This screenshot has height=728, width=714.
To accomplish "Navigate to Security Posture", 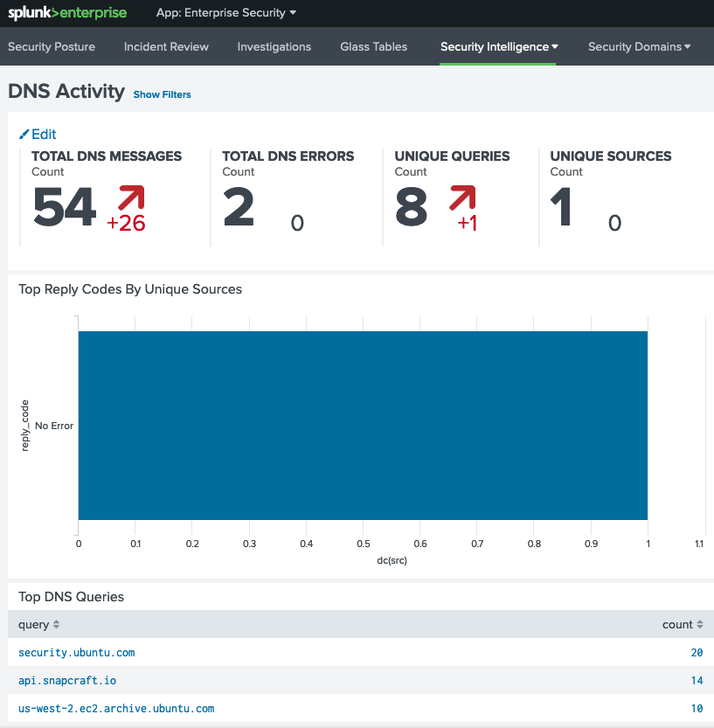I will [52, 47].
